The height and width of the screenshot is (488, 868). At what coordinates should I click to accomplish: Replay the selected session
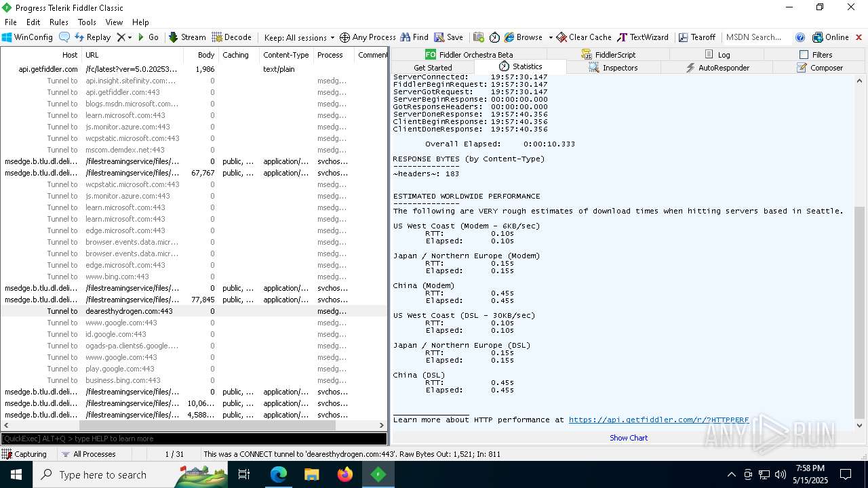92,37
